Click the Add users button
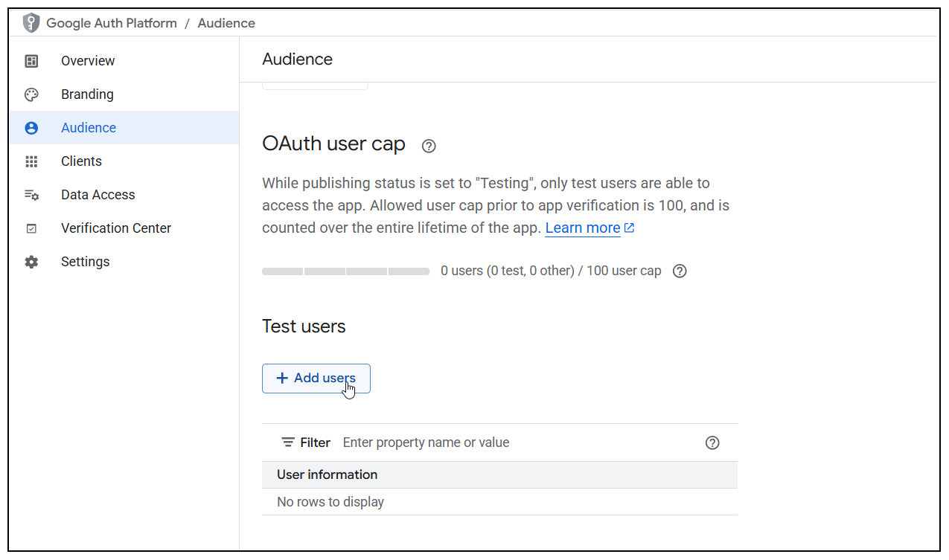The image size is (949, 560). [x=316, y=379]
